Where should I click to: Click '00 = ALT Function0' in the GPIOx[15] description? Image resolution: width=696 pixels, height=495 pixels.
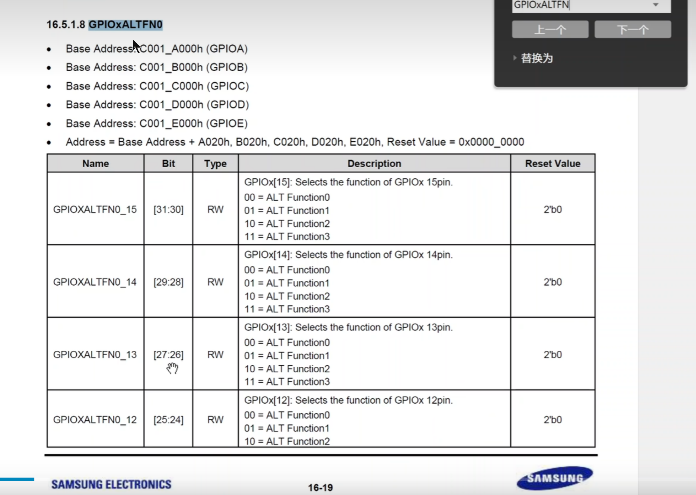(287, 197)
